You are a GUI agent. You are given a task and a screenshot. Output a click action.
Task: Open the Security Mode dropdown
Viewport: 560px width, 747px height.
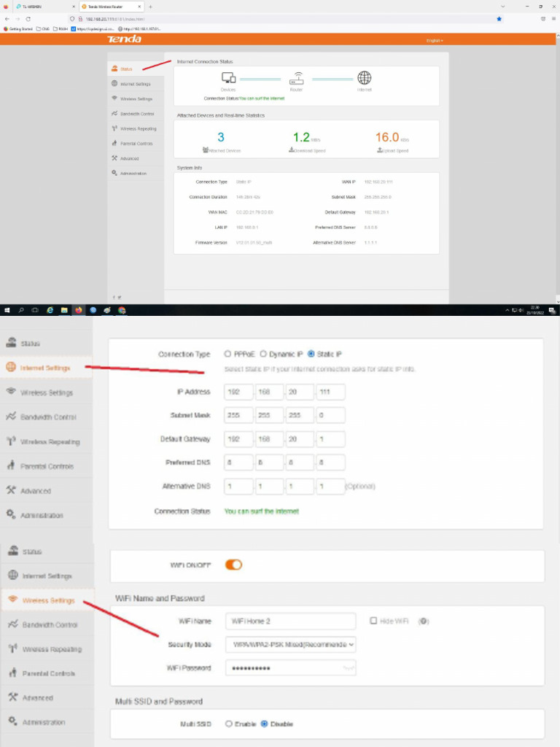tap(291, 645)
